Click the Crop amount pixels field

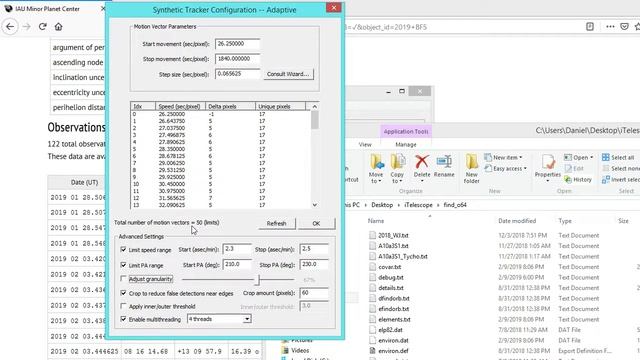pyautogui.click(x=313, y=293)
